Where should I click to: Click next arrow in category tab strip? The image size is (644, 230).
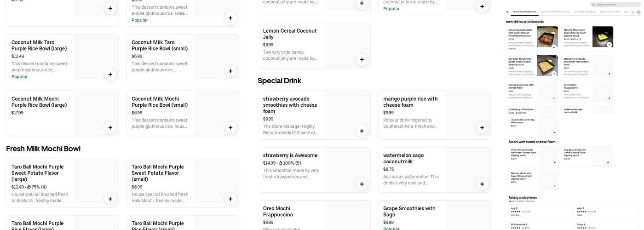point(639,12)
